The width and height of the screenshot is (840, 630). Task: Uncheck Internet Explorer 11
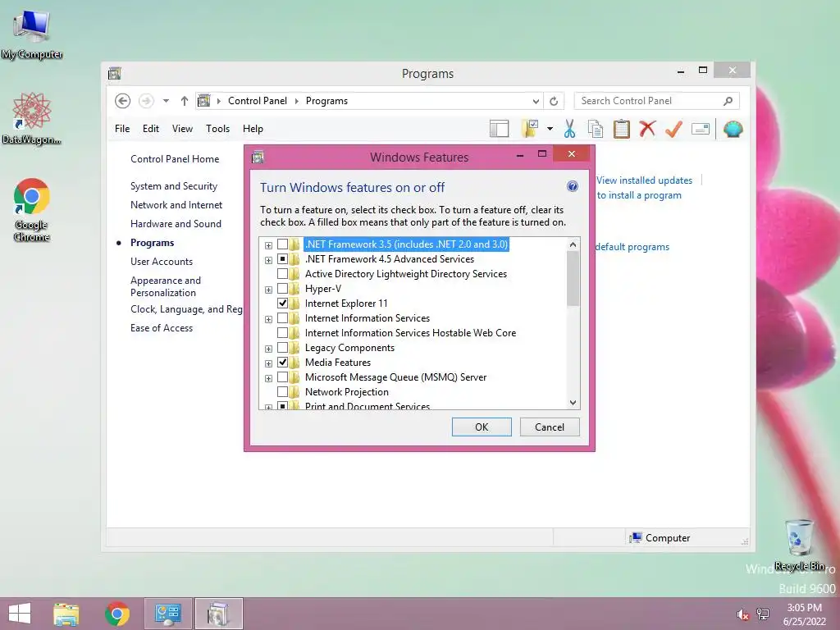pos(282,304)
